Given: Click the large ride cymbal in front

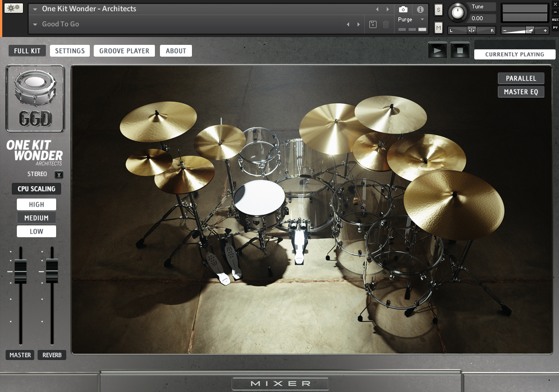Looking at the screenshot, I should tap(453, 204).
